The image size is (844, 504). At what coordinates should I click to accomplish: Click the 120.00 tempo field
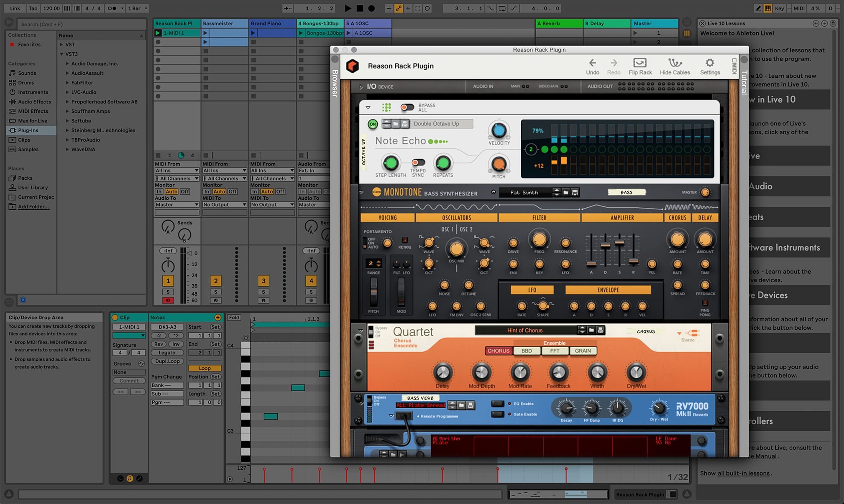point(51,8)
